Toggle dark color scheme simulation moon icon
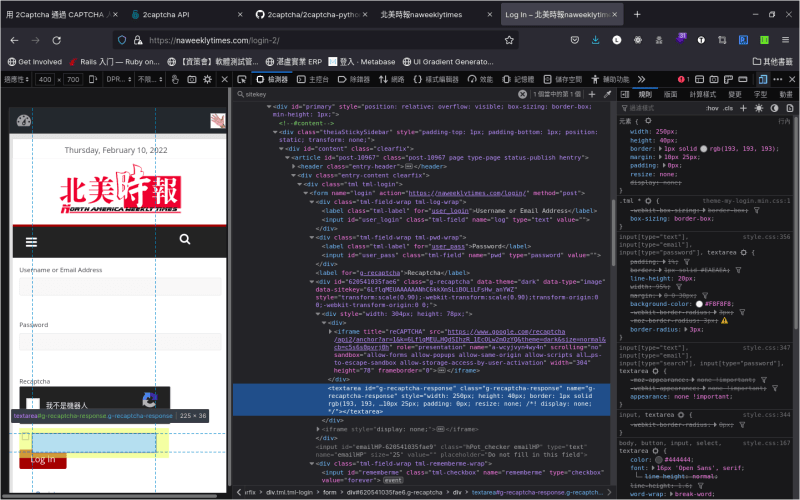 (774, 108)
